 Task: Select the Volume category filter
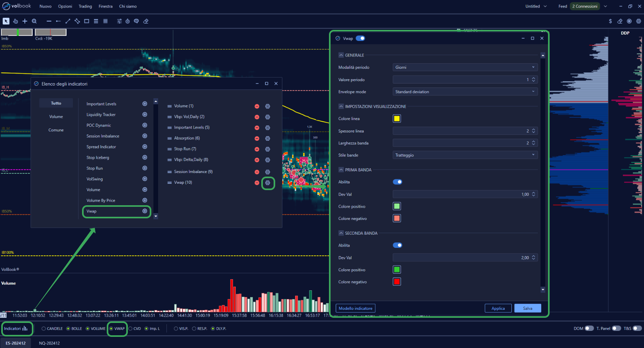click(x=56, y=117)
